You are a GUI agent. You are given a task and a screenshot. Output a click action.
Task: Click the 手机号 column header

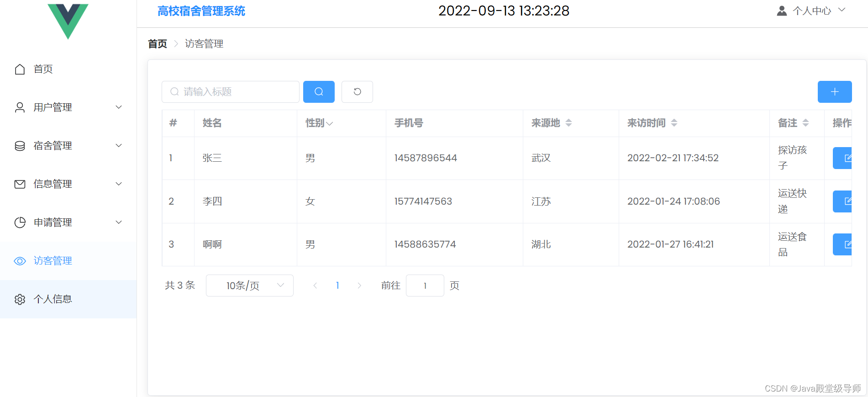409,123
